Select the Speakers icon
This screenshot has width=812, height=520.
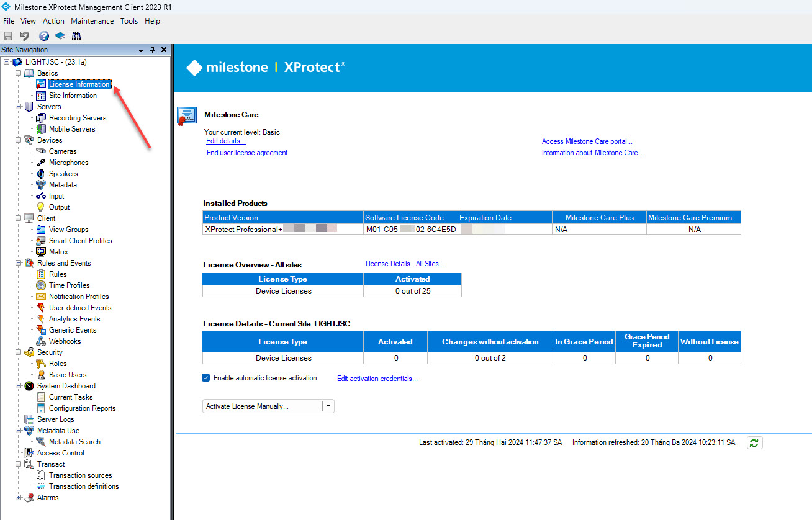[41, 174]
